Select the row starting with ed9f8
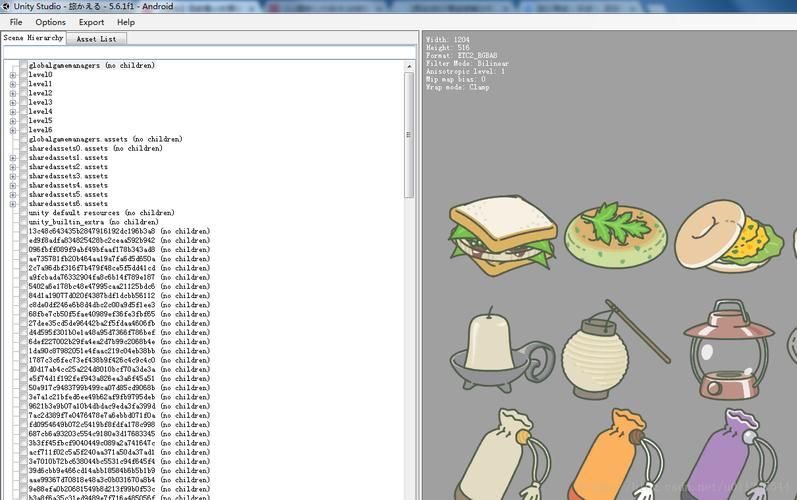Screen dimensions: 797x500 (x=119, y=240)
